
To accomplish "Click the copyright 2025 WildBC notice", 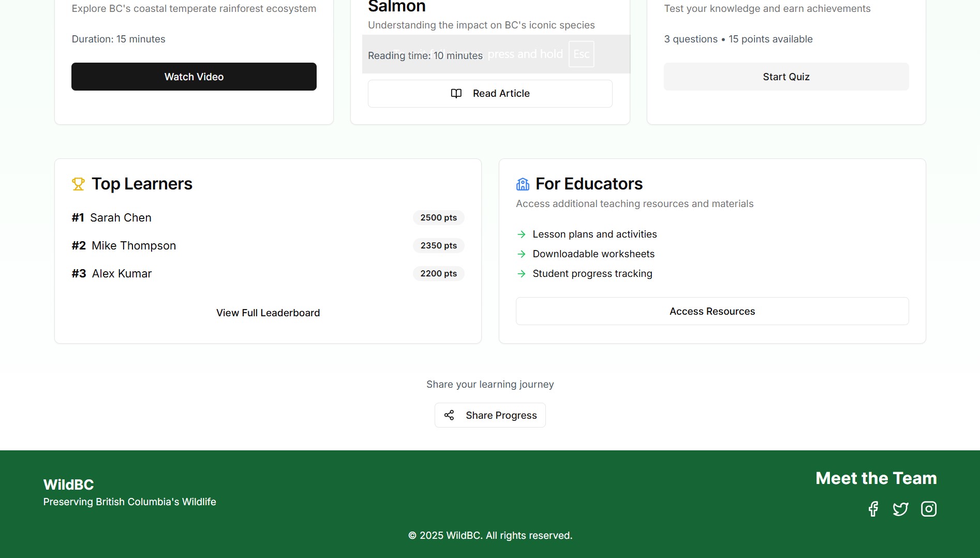I will point(490,536).
